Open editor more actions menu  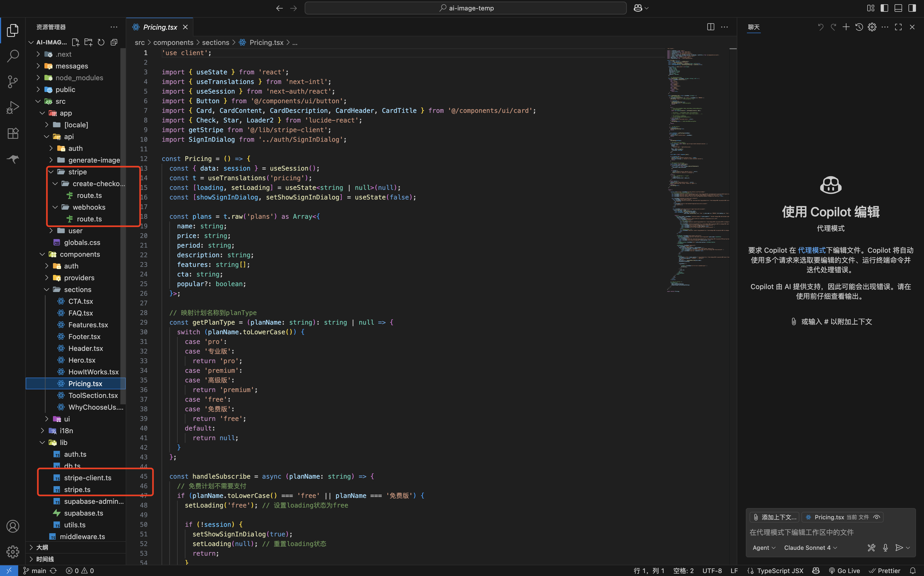[724, 27]
